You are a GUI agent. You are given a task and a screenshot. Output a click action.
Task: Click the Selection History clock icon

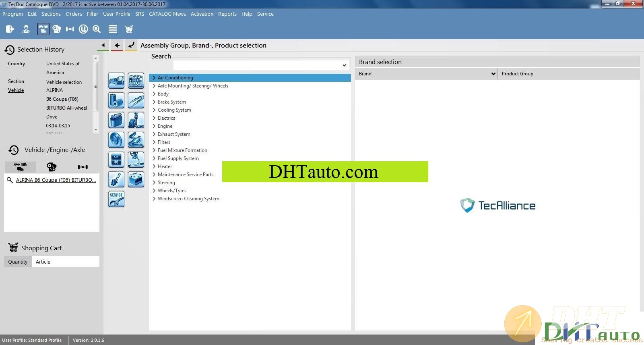click(10, 50)
